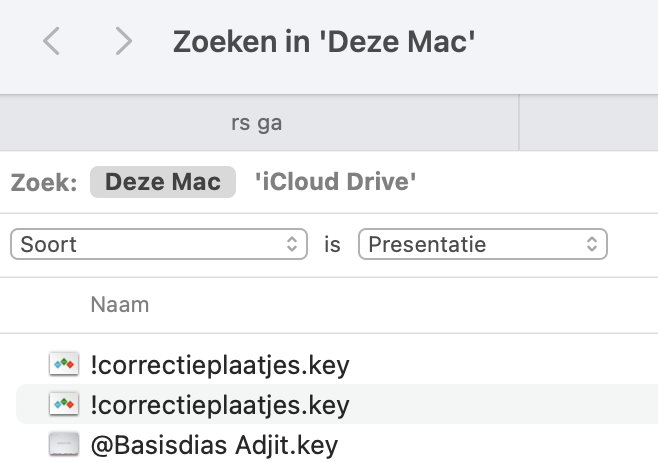
Task: Select the tab right of 'rs ga'
Action: coord(588,123)
